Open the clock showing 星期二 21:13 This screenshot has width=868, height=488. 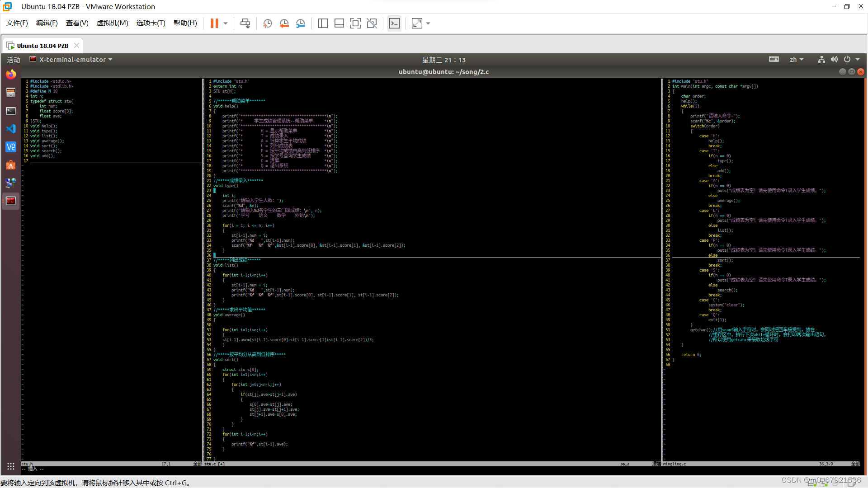click(x=443, y=60)
